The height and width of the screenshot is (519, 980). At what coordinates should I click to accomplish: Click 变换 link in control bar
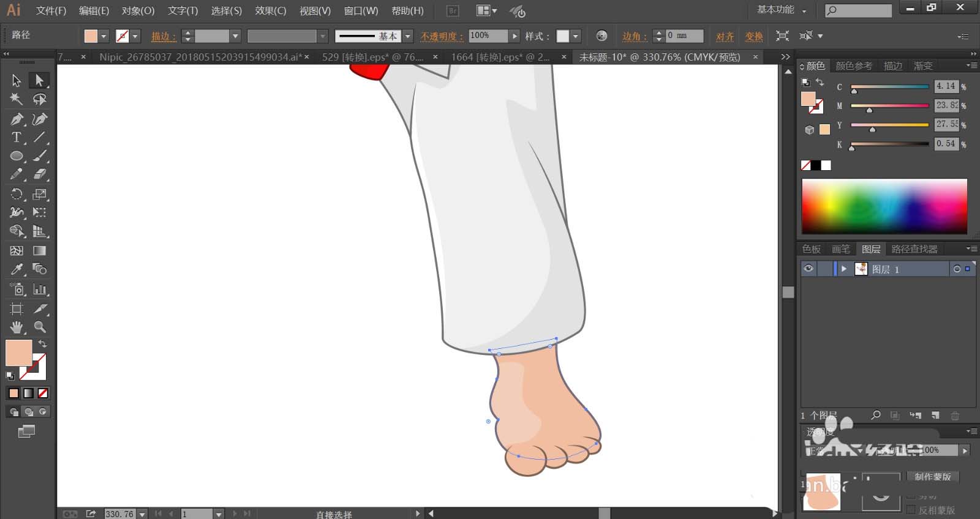point(754,36)
